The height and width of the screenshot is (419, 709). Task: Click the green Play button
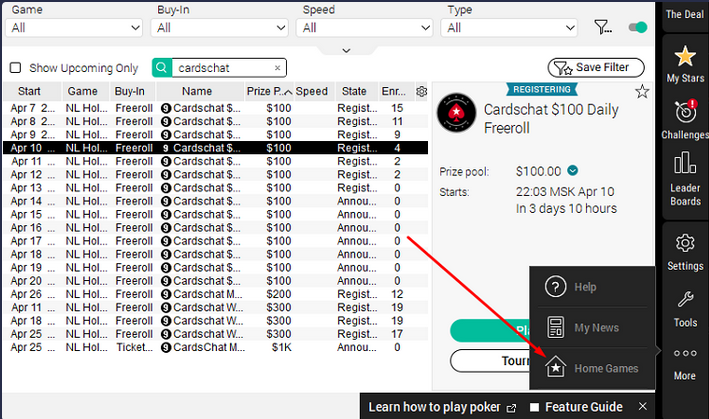(x=490, y=330)
